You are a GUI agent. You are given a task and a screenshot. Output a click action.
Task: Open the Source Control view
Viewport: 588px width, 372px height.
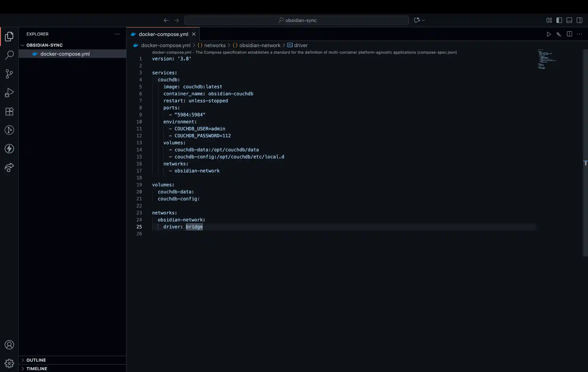(x=9, y=74)
